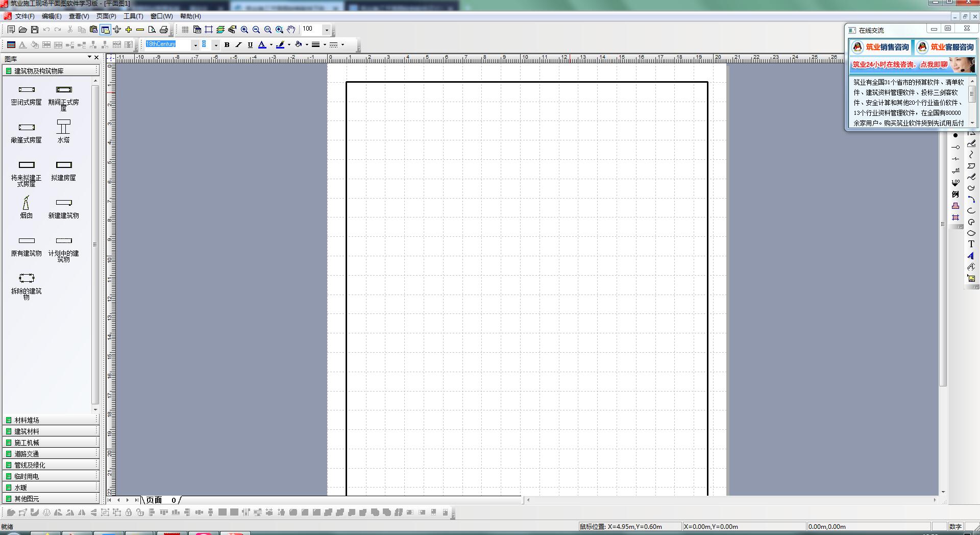Collapse the 建筑物及构筑物库 library
This screenshot has width=980, height=535.
pyautogui.click(x=51, y=71)
